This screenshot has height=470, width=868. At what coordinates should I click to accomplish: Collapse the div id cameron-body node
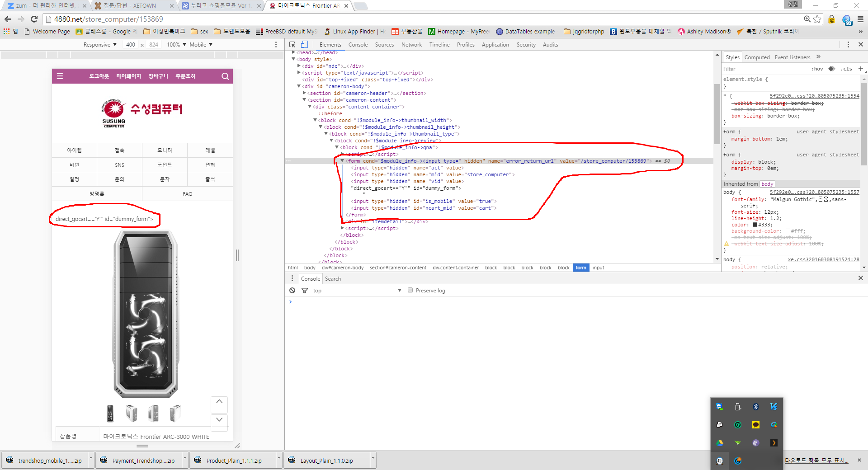[299, 86]
